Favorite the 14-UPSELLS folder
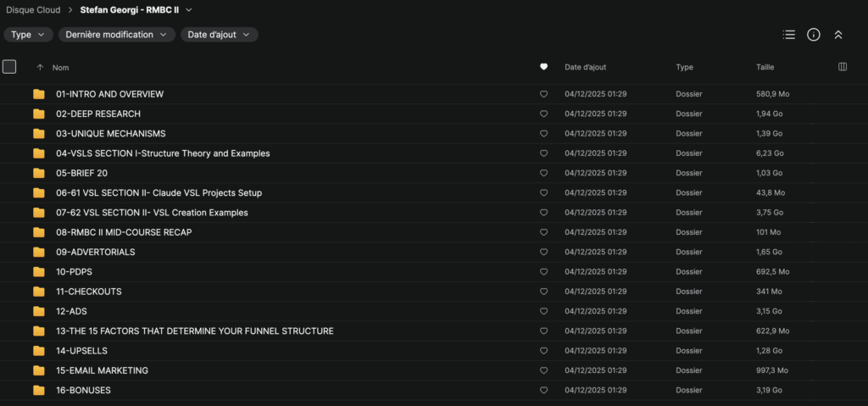Screen dimensions: 868x406 [x=543, y=351]
